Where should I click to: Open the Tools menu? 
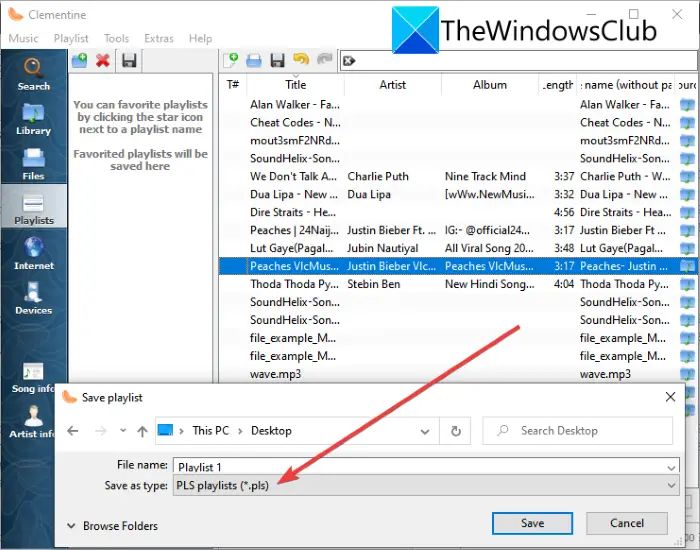point(117,38)
